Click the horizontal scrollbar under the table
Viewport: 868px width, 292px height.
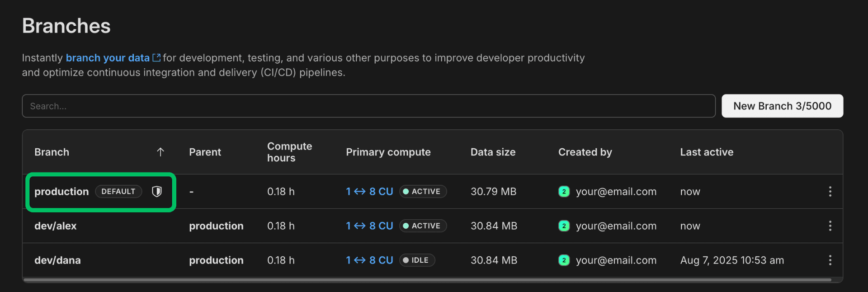[427, 280]
